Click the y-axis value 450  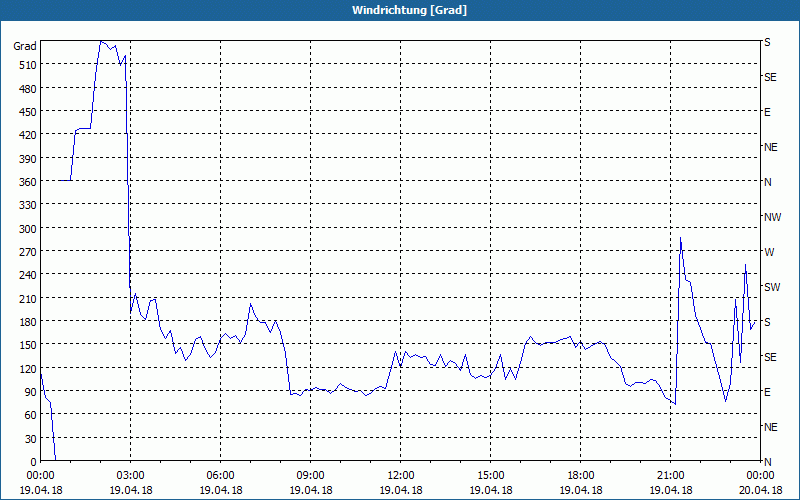[x=27, y=112]
